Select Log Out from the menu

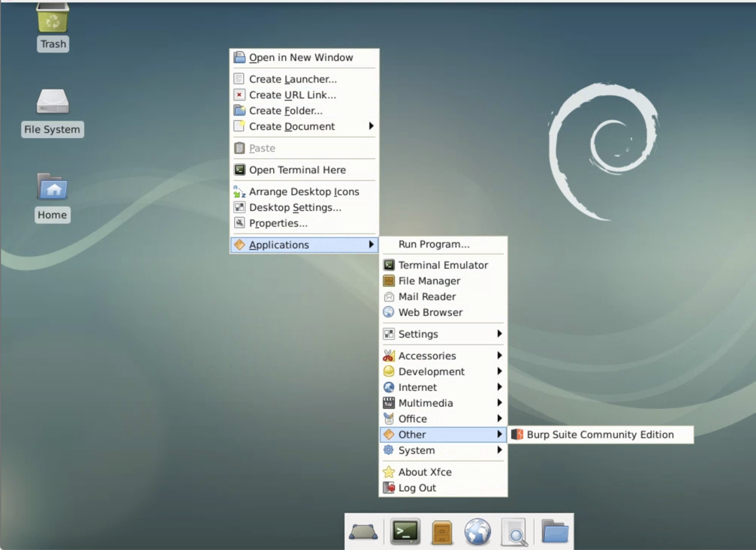pos(417,488)
